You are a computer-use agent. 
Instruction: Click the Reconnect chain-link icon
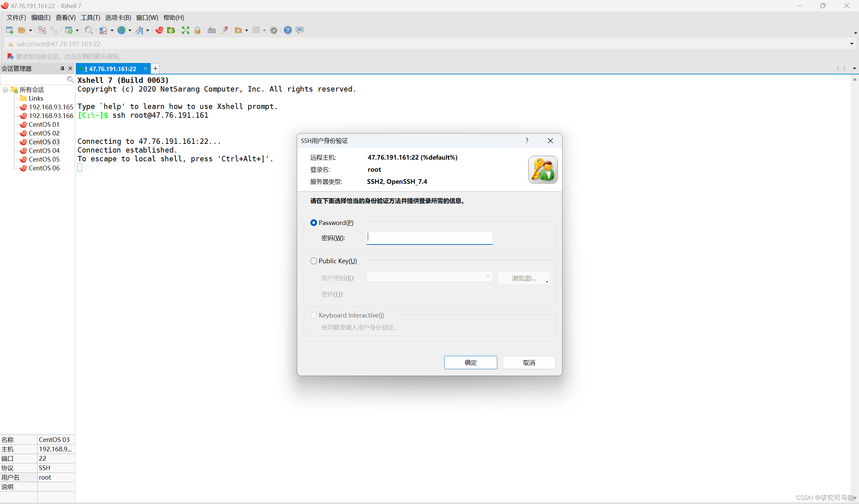tap(54, 30)
